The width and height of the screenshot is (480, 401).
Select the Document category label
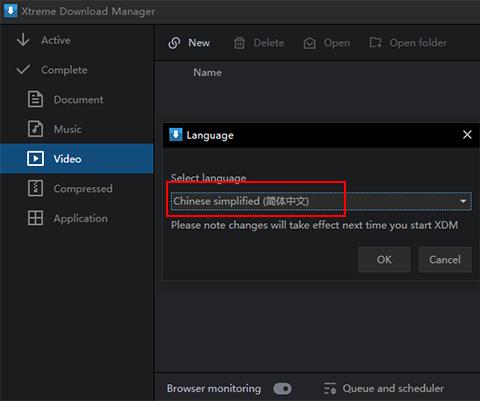[78, 99]
